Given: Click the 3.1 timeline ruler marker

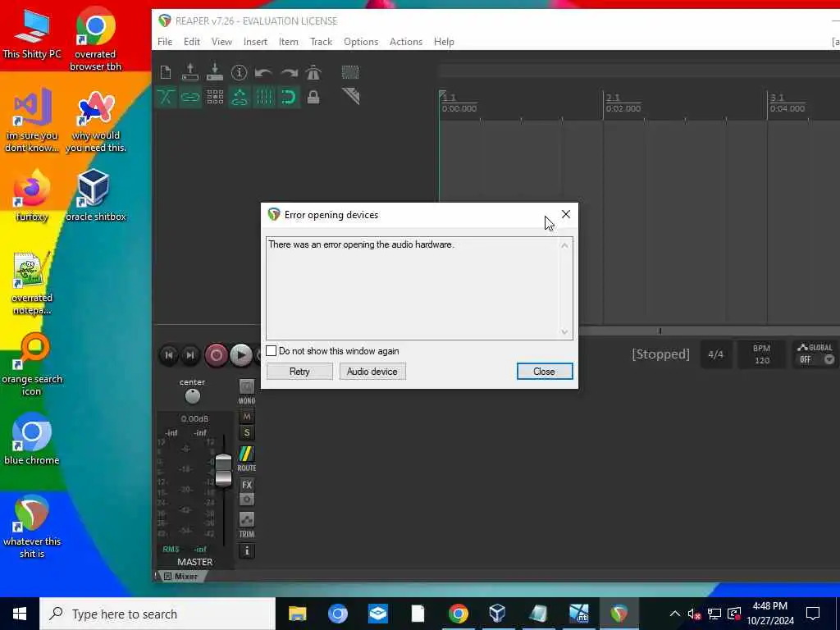Looking at the screenshot, I should click(x=777, y=97).
